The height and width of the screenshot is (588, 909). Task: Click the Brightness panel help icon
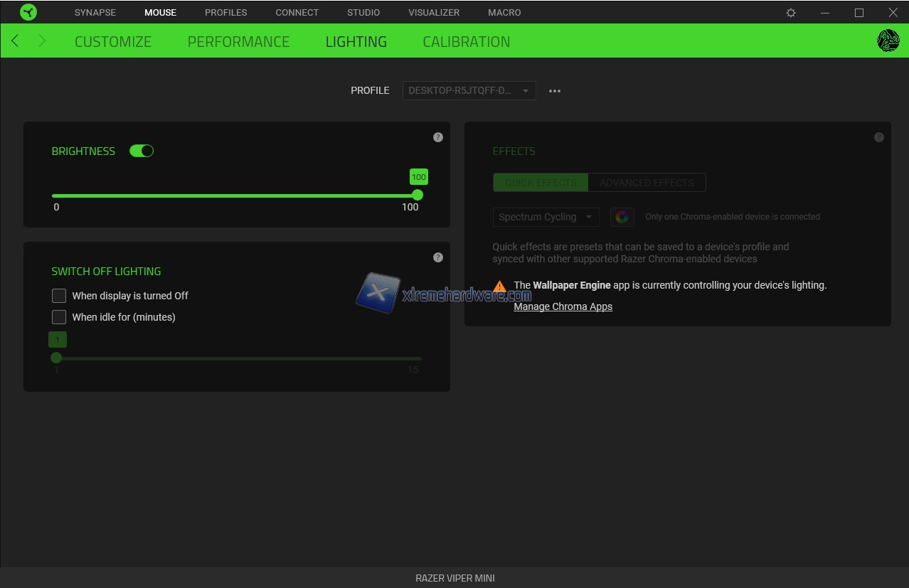coord(438,137)
